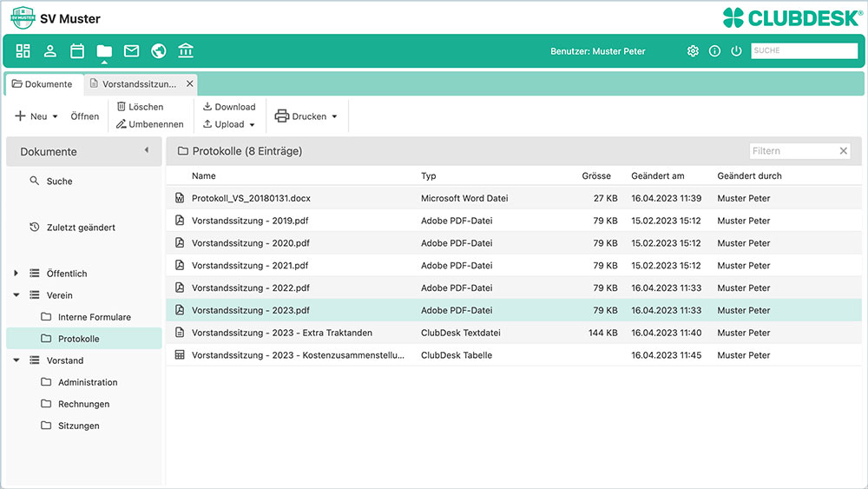Image resolution: width=868 pixels, height=489 pixels.
Task: Click into the SUCHE search field
Action: (x=804, y=50)
